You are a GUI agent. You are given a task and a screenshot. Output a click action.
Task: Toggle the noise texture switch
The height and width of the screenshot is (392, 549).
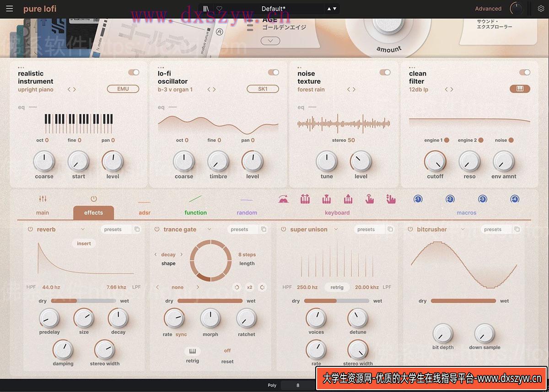click(385, 72)
